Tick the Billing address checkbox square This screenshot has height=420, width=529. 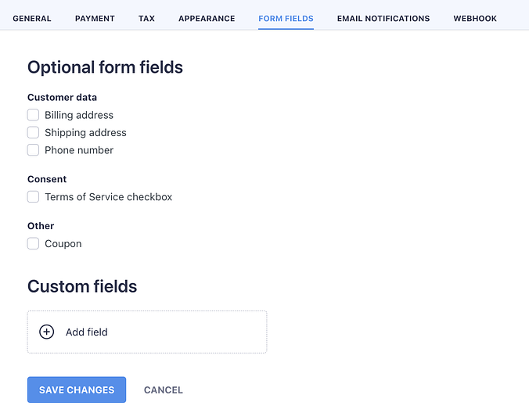[x=33, y=115]
